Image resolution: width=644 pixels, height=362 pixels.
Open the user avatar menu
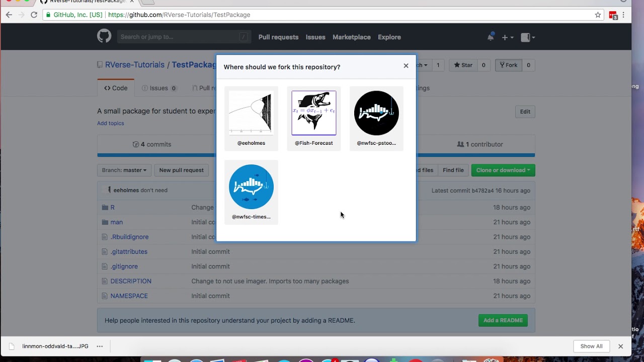coord(527,37)
